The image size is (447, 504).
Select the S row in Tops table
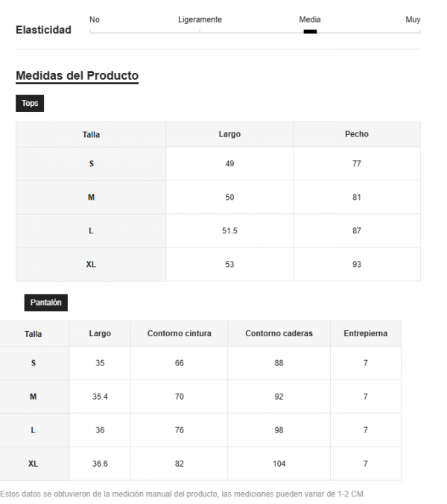(x=218, y=163)
